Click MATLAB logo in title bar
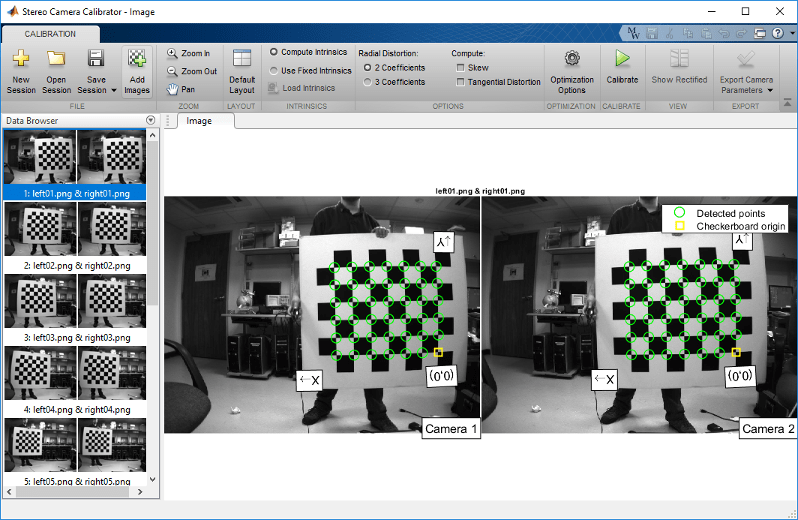Viewport: 798px width, 520px height. click(x=12, y=11)
